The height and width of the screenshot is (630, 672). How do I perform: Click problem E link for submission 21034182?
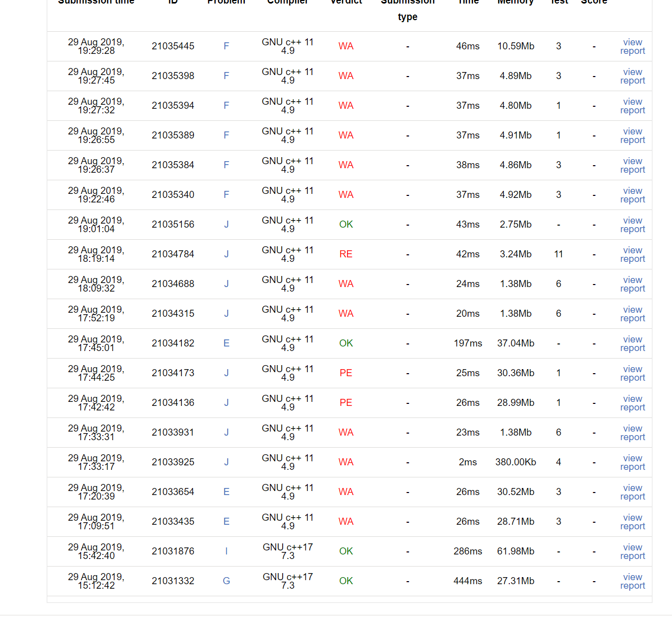(x=226, y=343)
